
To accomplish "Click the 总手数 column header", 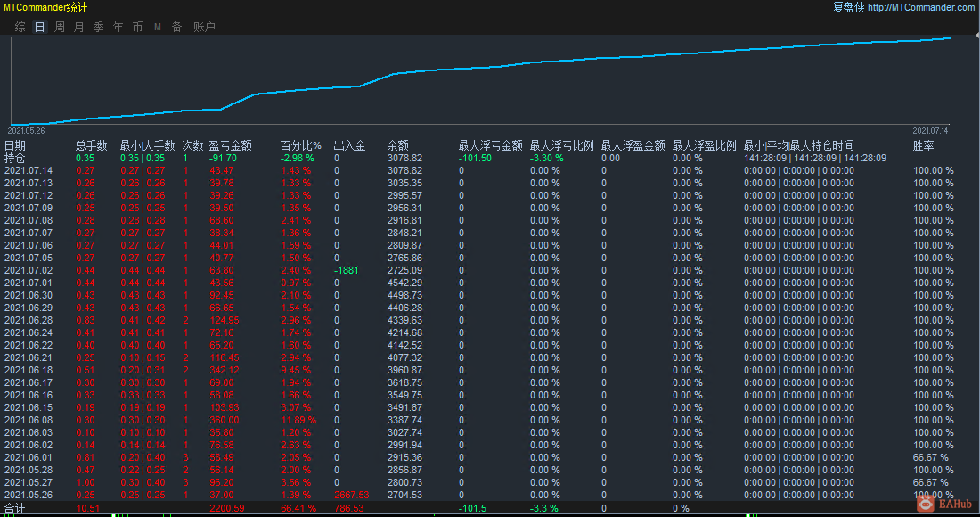I will pyautogui.click(x=92, y=145).
